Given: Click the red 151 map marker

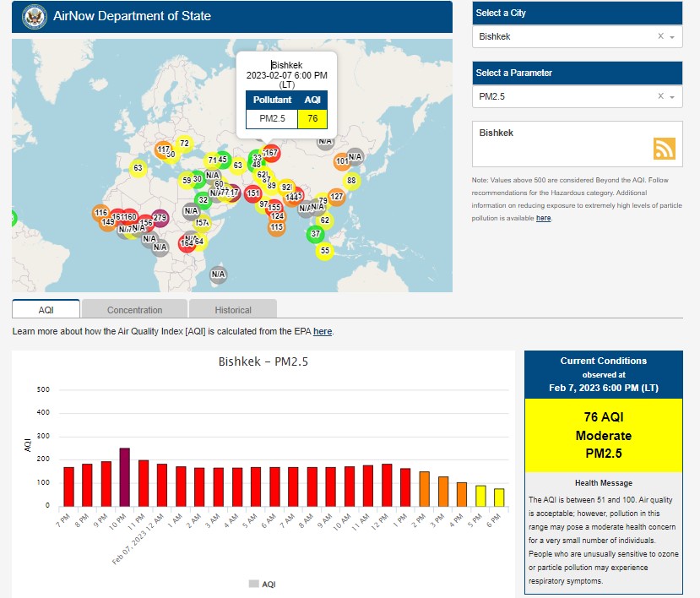Looking at the screenshot, I should 252,193.
